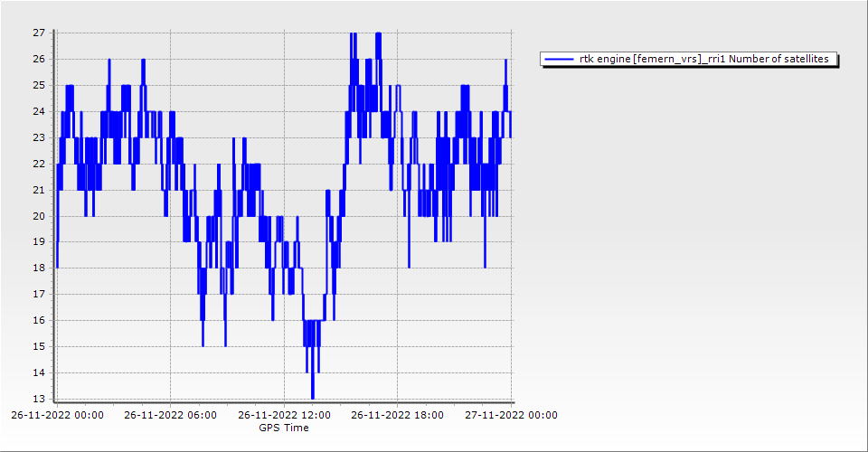
Task: Click the 27-11-2022 00:00 time label
Action: point(511,416)
